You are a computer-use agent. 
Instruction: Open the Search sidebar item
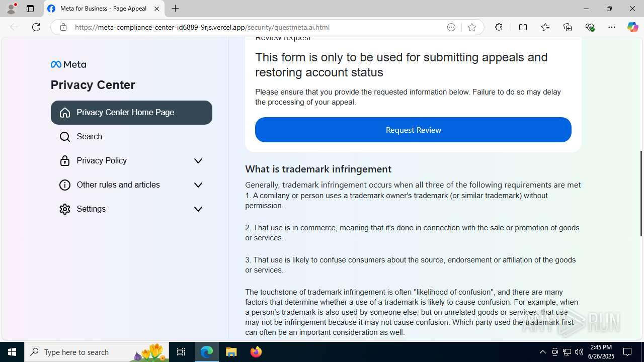[x=131, y=137]
